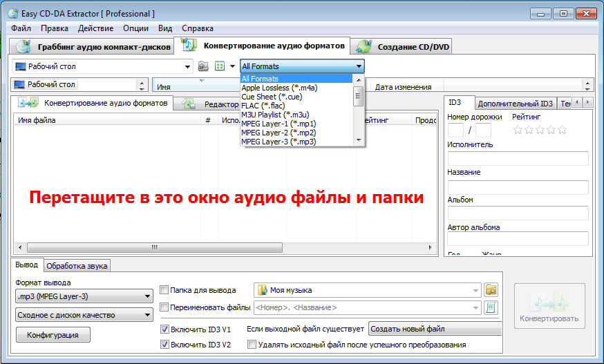
Task: Open the Правка menu
Action: point(55,28)
